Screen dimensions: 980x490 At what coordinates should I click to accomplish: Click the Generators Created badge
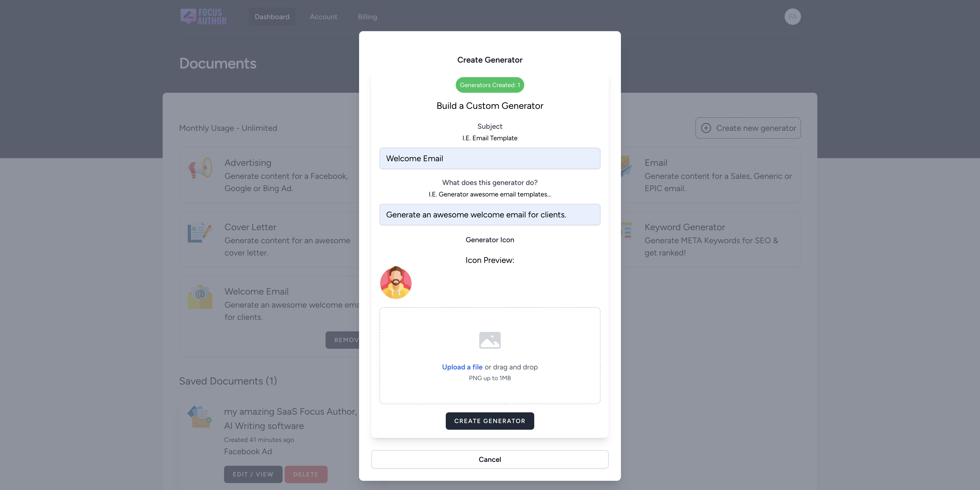point(490,85)
